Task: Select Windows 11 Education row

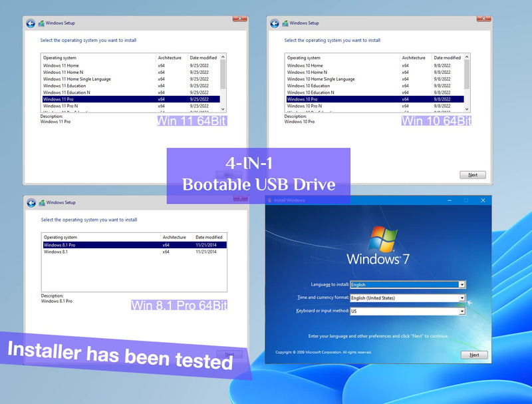Action: 131,86
